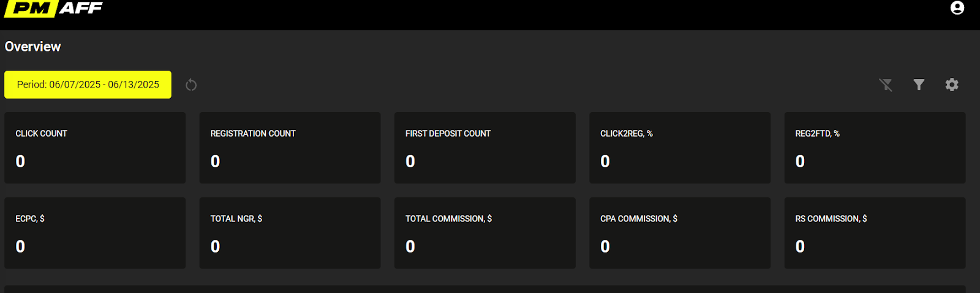Open the settings gear icon
Viewport: 980px width, 293px height.
click(x=951, y=85)
